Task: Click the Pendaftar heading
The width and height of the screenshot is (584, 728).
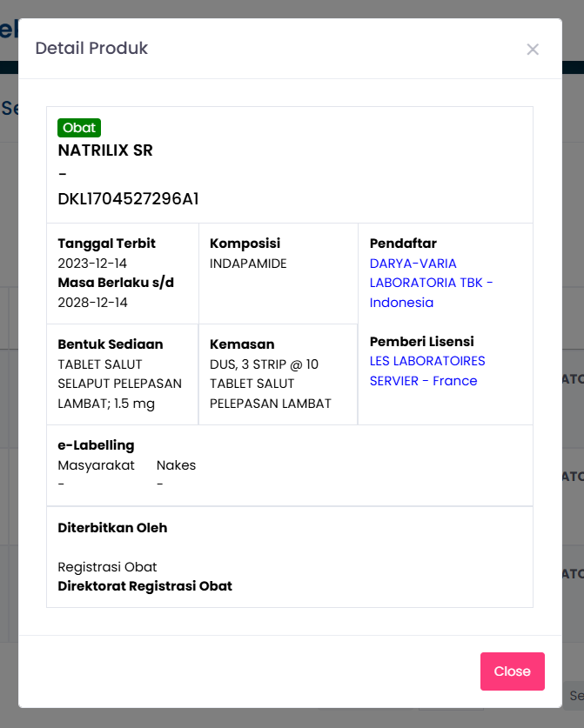Action: point(403,244)
